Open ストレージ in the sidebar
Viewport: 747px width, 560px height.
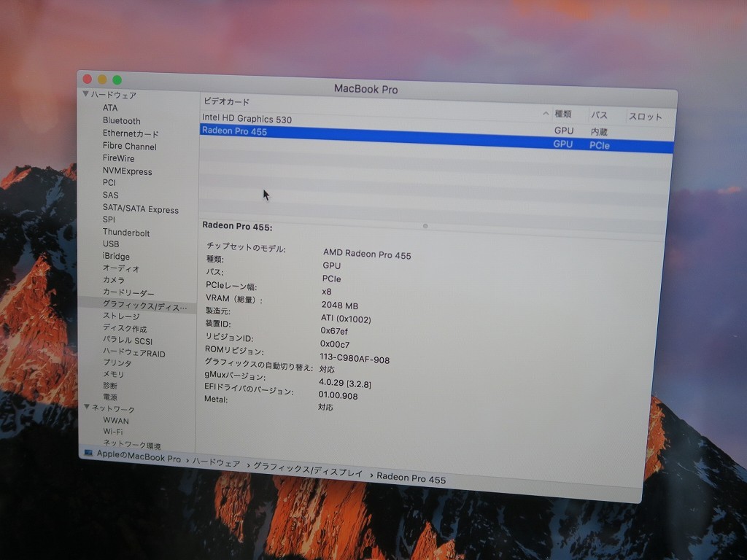coord(122,316)
